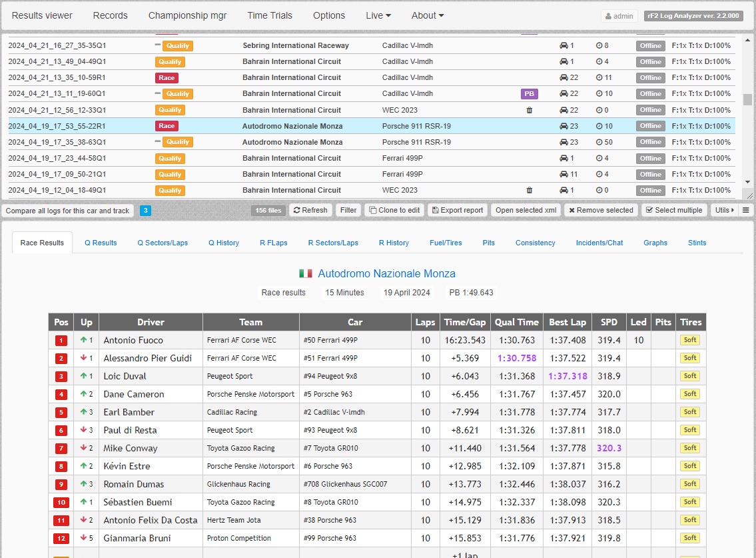Open the R History tab
756x558 pixels.
coord(394,243)
